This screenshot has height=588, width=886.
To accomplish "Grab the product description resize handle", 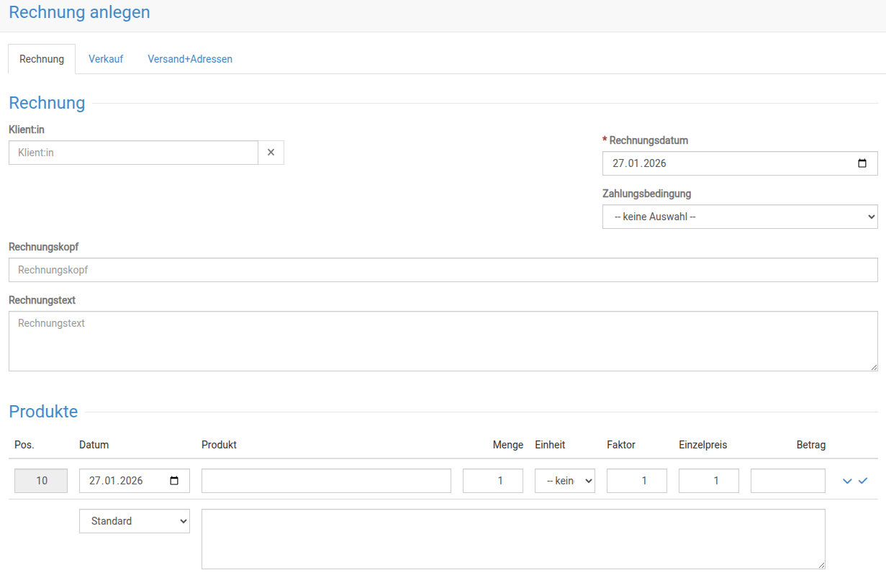I will pyautogui.click(x=821, y=565).
